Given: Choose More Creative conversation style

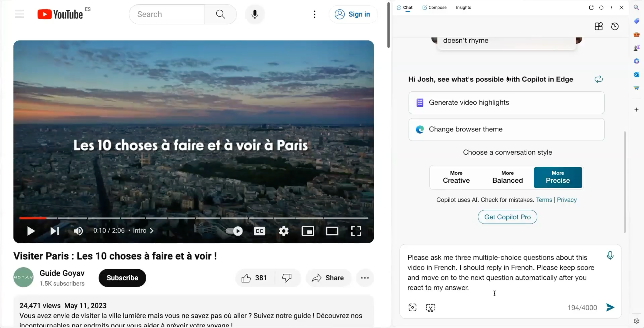Looking at the screenshot, I should tap(456, 177).
